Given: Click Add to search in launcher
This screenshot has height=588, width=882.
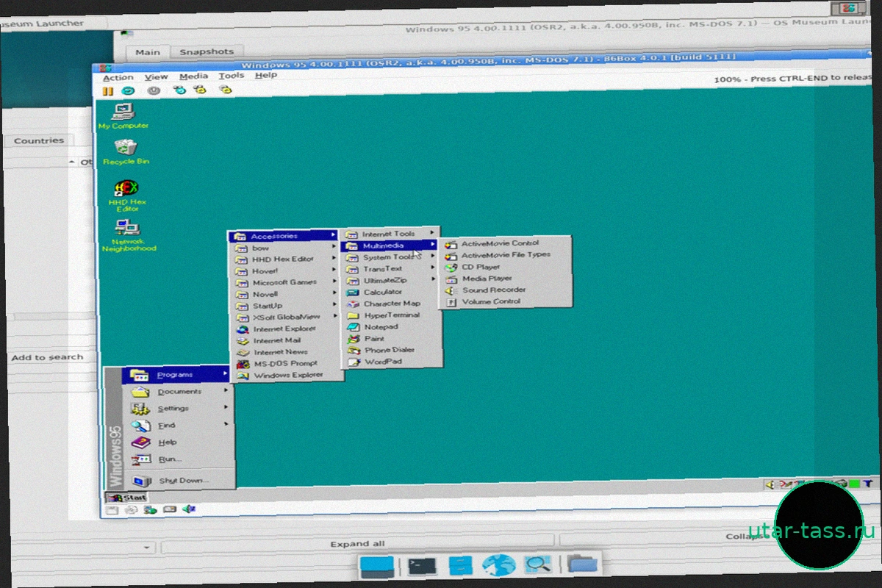Looking at the screenshot, I should coord(47,357).
